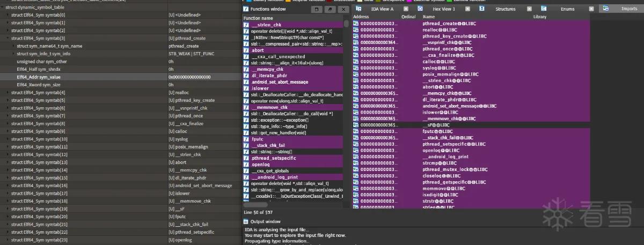
Task: Select the Elf64_Addr sym_value row
Action: pyautogui.click(x=121, y=77)
